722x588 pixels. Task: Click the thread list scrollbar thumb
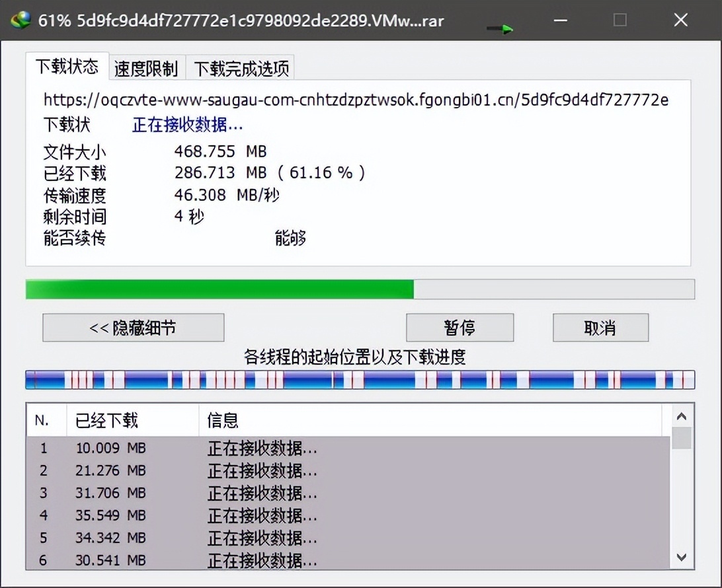[x=682, y=438]
